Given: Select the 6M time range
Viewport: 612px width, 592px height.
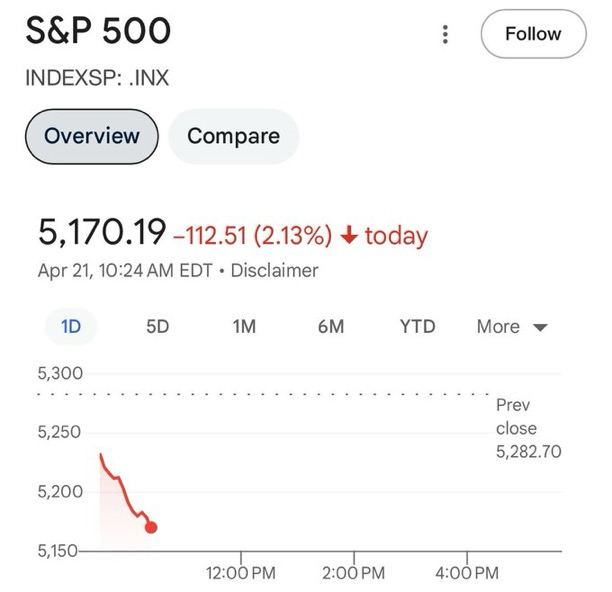Looking at the screenshot, I should click(x=331, y=327).
